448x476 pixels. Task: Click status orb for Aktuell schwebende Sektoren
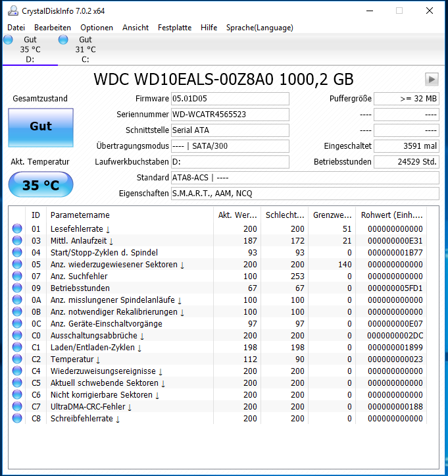click(17, 383)
